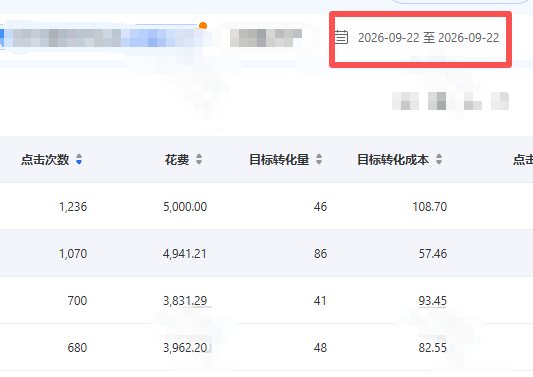Viewport: 533px width, 377px height.
Task: Select the conversion cost 82.55
Action: tap(433, 348)
